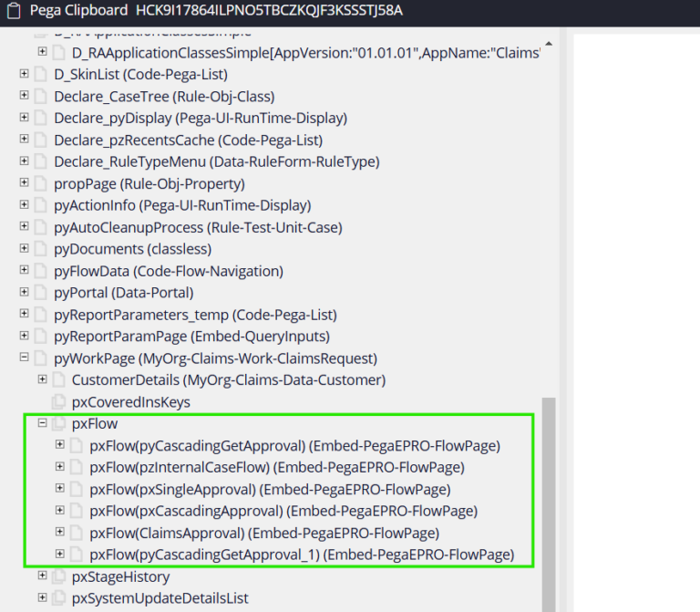Click page icon beside Declare_pyDisplay
The height and width of the screenshot is (612, 700).
(41, 118)
